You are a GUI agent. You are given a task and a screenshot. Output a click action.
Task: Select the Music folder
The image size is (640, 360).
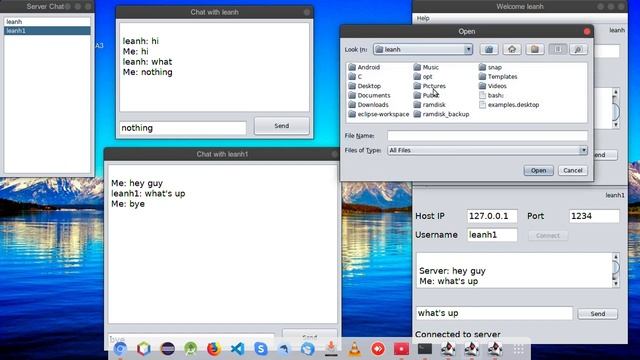(x=426, y=67)
